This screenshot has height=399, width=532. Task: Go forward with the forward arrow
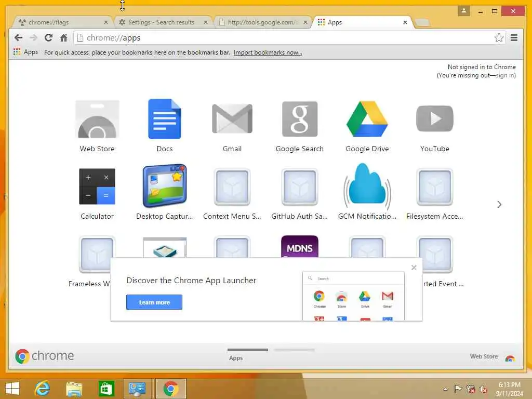click(33, 37)
